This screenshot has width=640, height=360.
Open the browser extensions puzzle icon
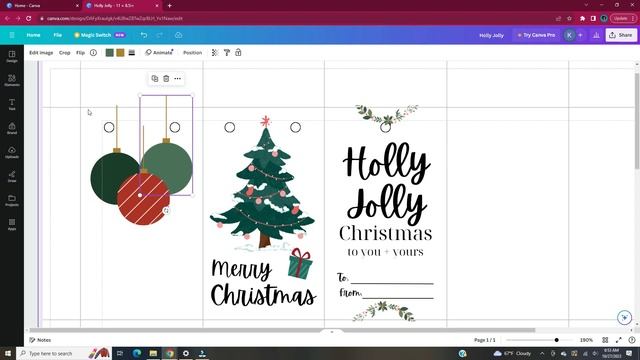[582, 18]
